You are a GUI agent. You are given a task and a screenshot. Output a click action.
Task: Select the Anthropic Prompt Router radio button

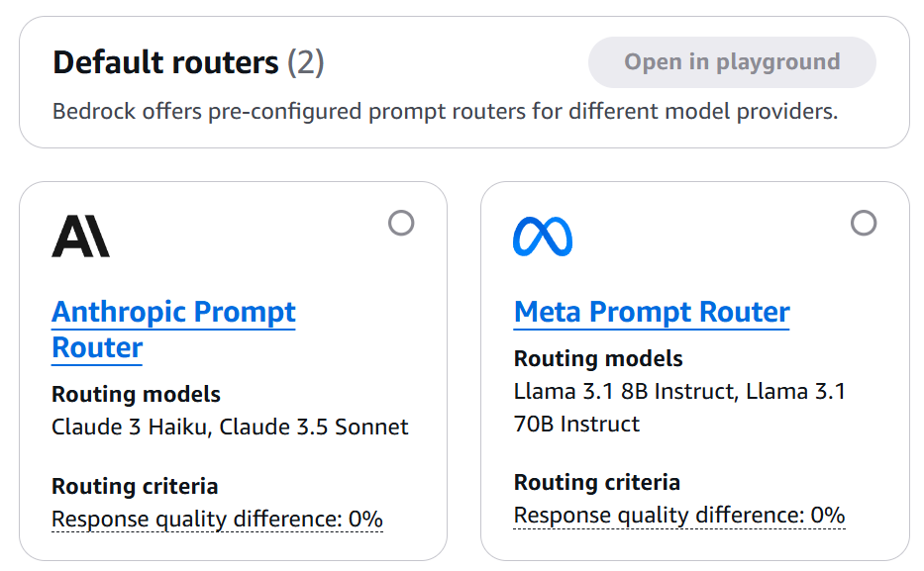(x=401, y=224)
